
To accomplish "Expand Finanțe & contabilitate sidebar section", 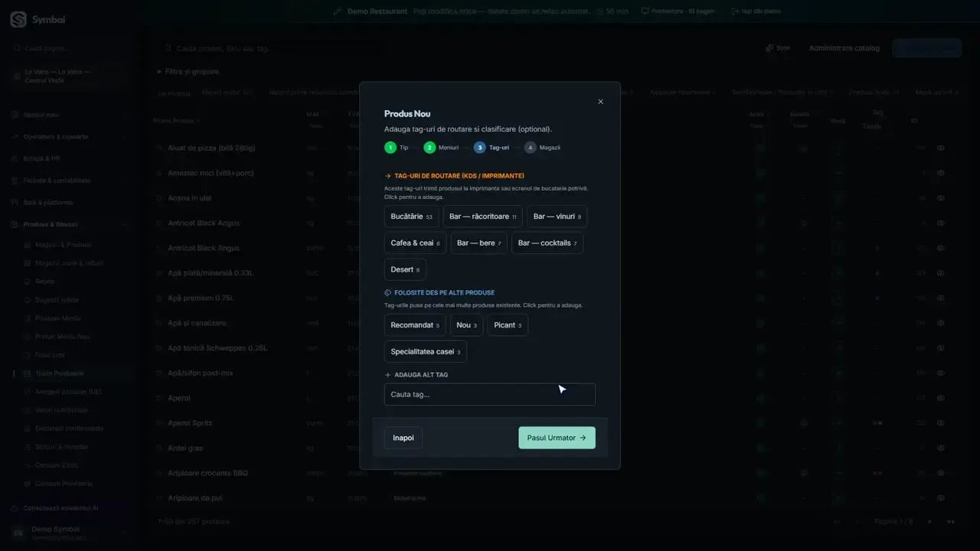I will tap(69, 181).
